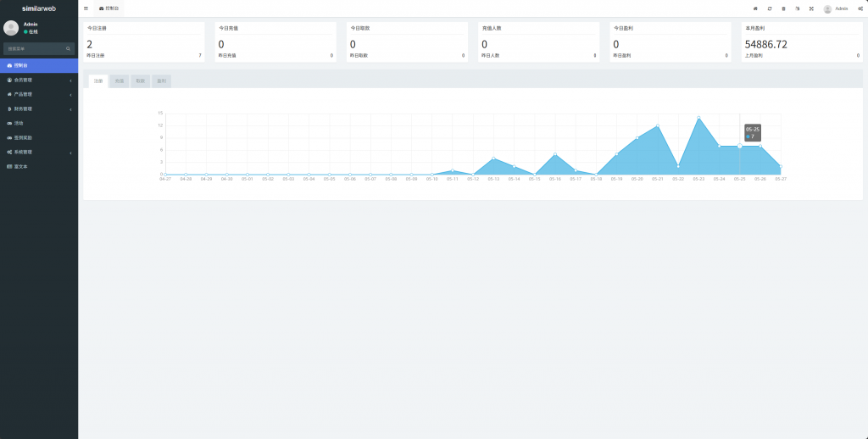This screenshot has width=868, height=439.
Task: Expand the 产品管理 sidebar menu
Action: click(39, 94)
